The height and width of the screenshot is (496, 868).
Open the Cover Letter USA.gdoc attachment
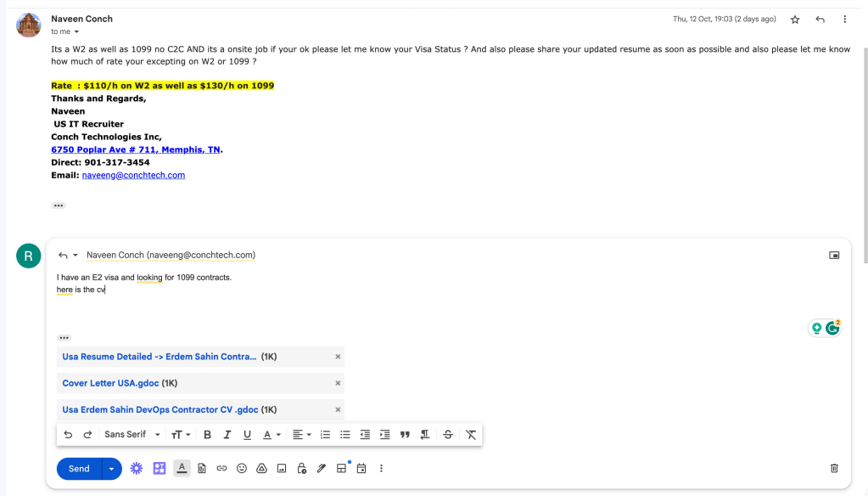click(x=110, y=384)
